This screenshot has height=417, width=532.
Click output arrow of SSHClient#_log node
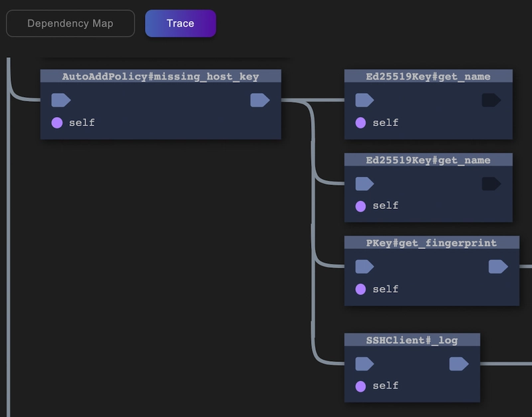click(x=459, y=364)
